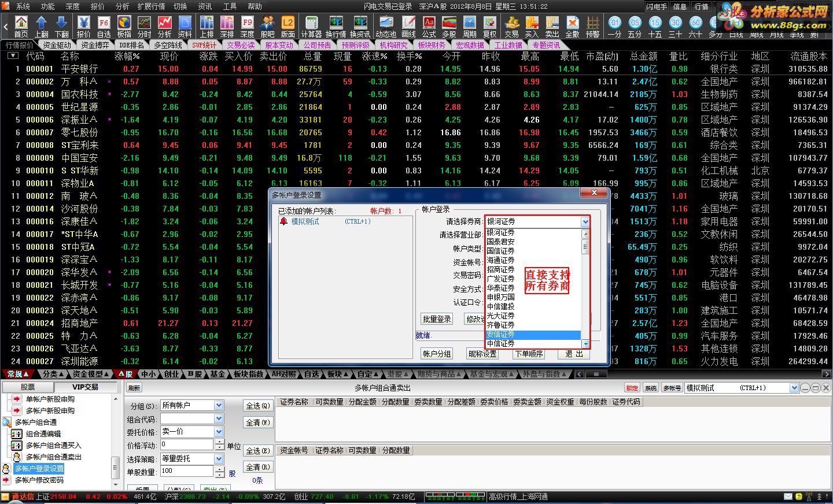833x504 pixels.
Task: Click the 动态池 dynamic pool icon
Action: pyautogui.click(x=386, y=26)
